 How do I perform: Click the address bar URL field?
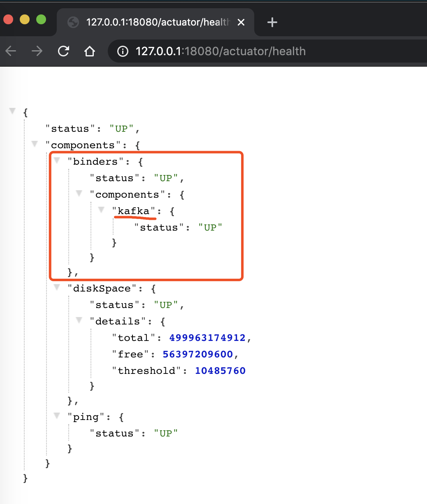pyautogui.click(x=247, y=51)
